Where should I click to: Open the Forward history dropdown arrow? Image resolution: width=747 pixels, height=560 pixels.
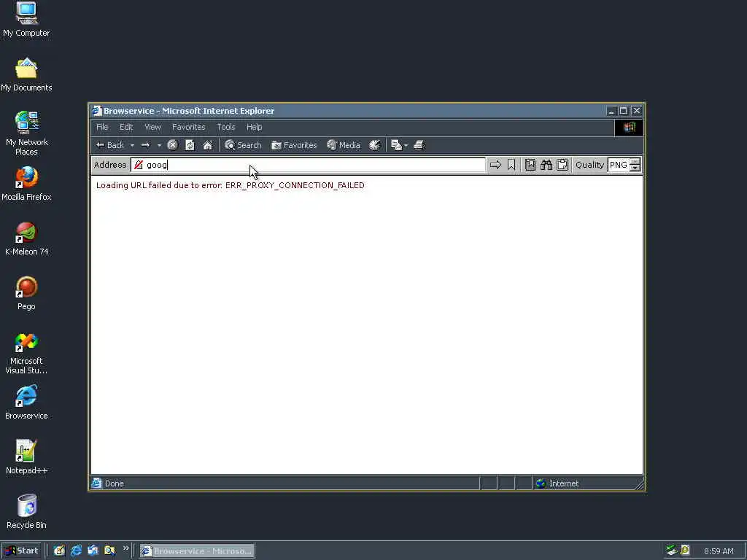point(159,145)
